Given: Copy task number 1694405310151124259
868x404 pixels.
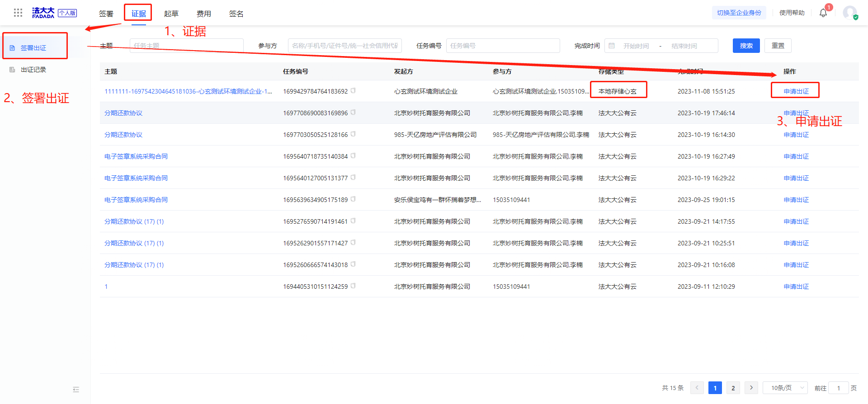Looking at the screenshot, I should pyautogui.click(x=353, y=286).
